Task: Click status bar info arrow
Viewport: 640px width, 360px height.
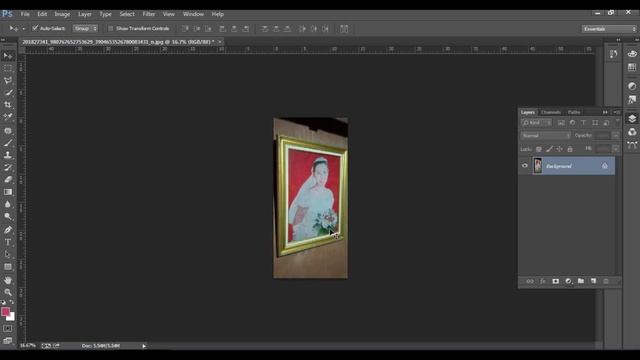Action: [144, 346]
